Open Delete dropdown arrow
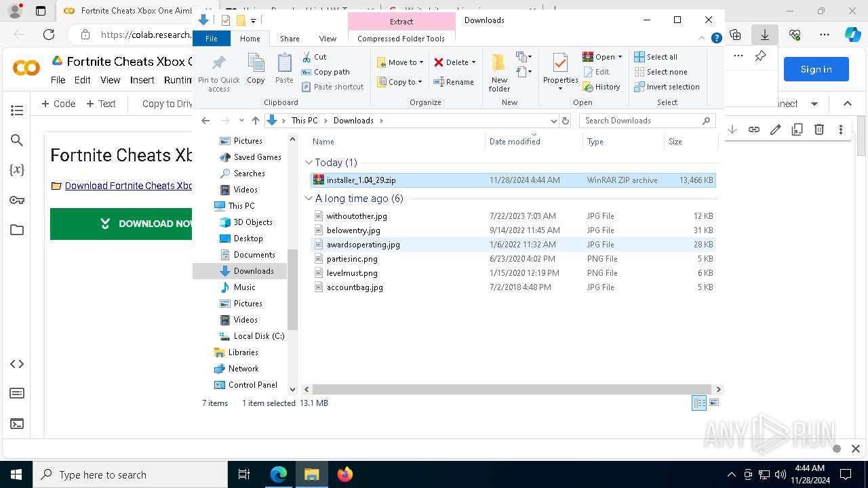868x488 pixels. [x=473, y=62]
